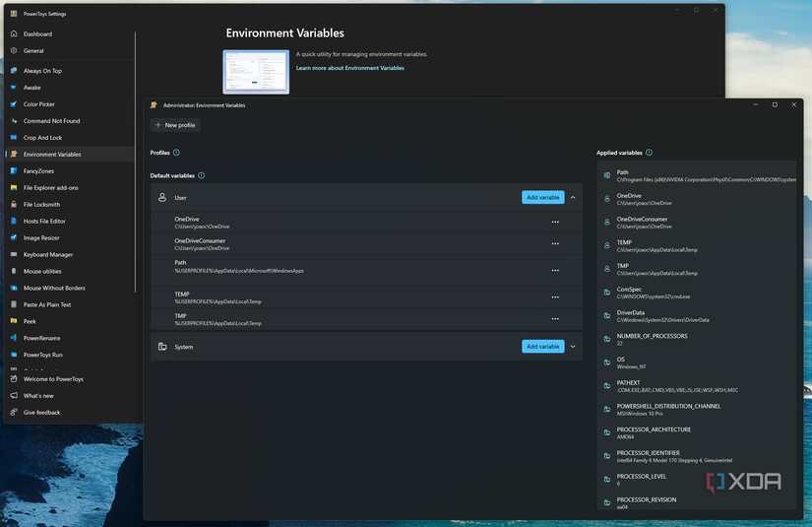The height and width of the screenshot is (527, 812).
Task: Add variable to System section
Action: click(542, 346)
